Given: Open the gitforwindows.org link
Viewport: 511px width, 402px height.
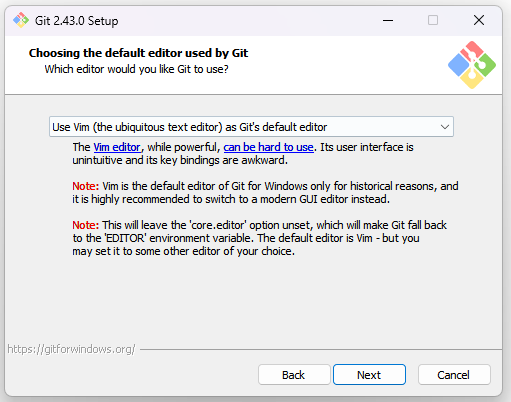Looking at the screenshot, I should point(71,349).
